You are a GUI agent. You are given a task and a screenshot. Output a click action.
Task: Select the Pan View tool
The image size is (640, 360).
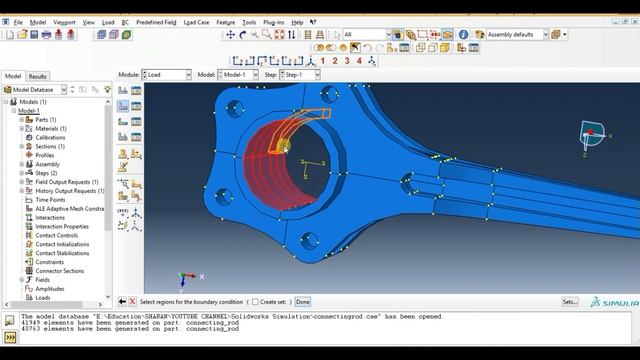tap(231, 35)
